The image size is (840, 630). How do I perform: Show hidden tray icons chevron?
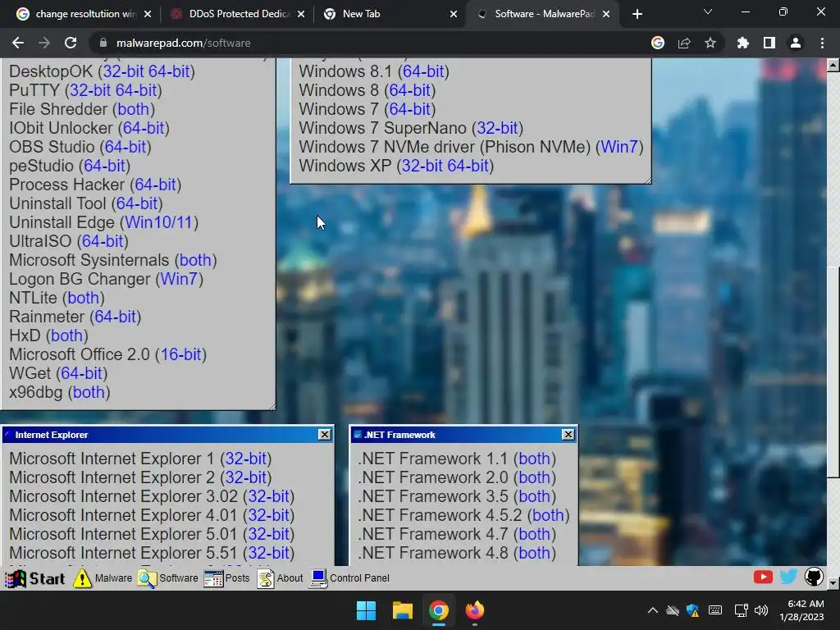click(x=652, y=610)
